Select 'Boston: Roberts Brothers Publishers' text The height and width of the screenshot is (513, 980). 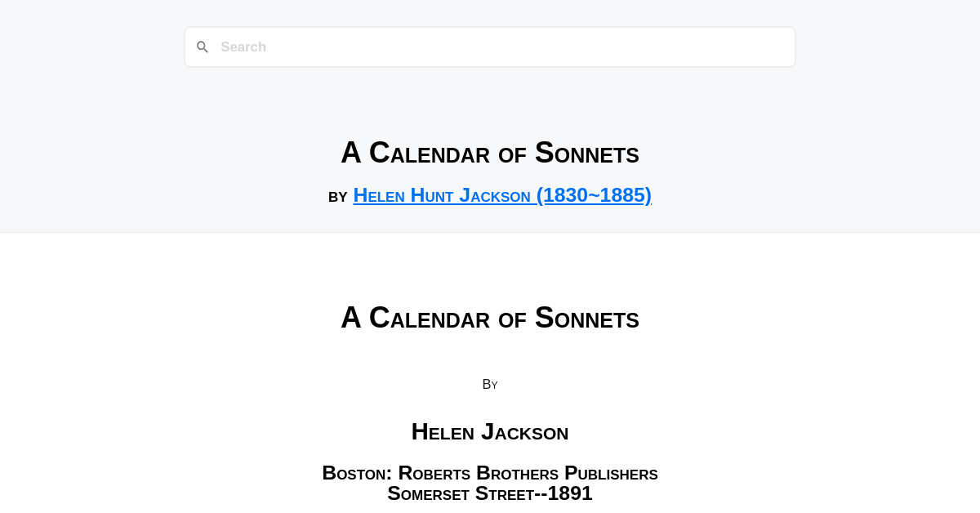[490, 473]
